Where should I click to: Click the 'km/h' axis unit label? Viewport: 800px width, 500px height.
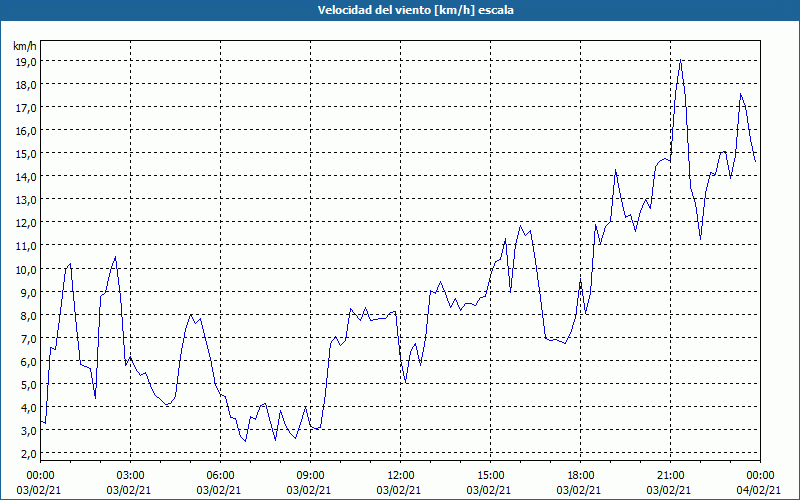(25, 46)
